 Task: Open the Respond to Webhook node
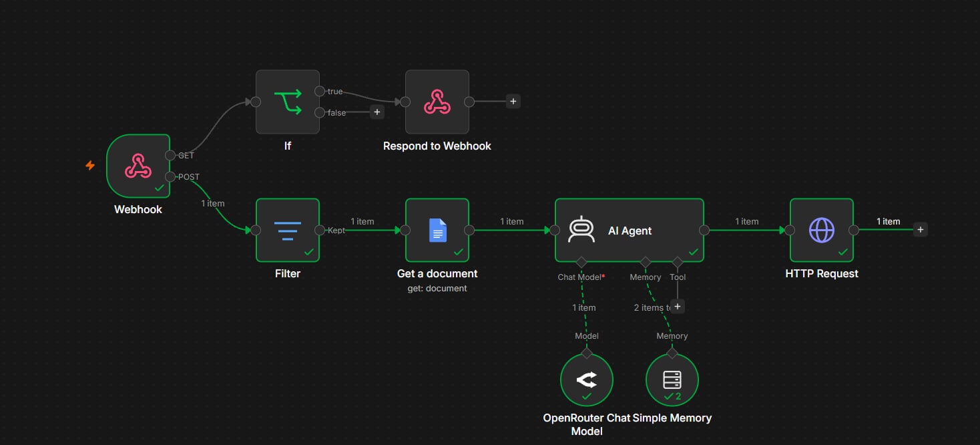coord(437,102)
